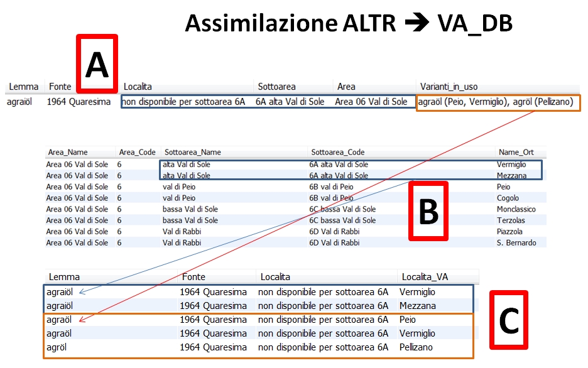The height and width of the screenshot is (368, 588).
Task: Click the S. Bernardo cell
Action: 516,243
